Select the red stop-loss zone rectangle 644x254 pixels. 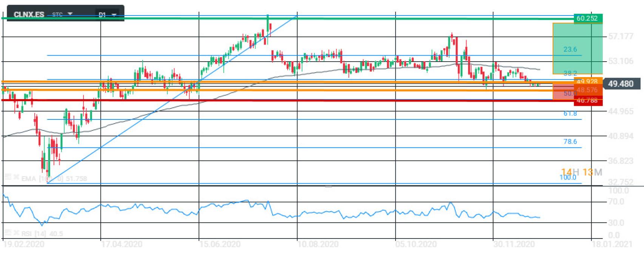[x=563, y=92]
